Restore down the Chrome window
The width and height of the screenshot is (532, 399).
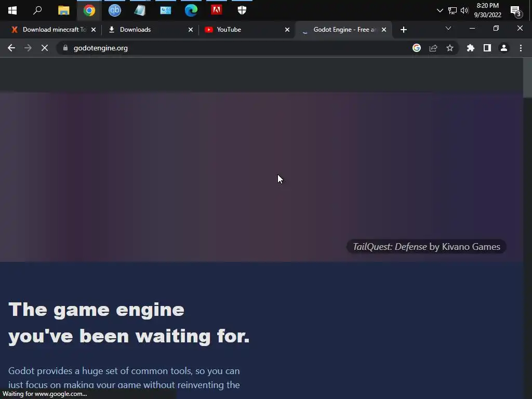pyautogui.click(x=496, y=29)
